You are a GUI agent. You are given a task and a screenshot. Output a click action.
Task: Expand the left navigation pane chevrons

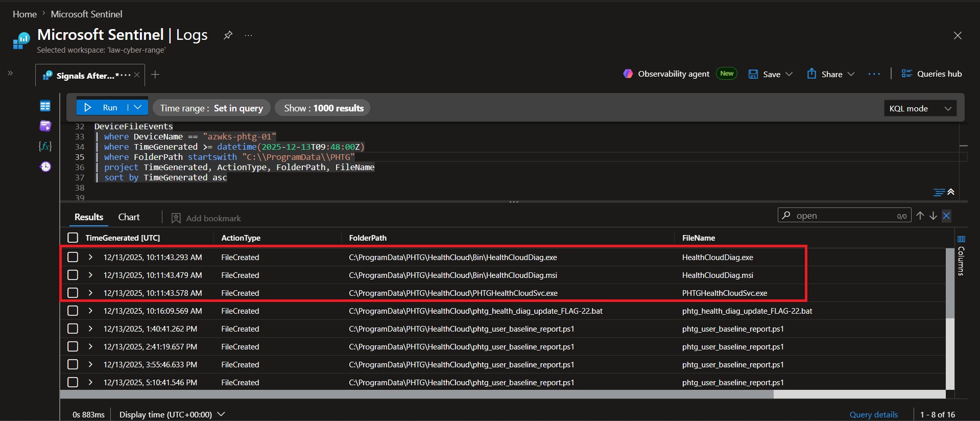click(x=10, y=74)
